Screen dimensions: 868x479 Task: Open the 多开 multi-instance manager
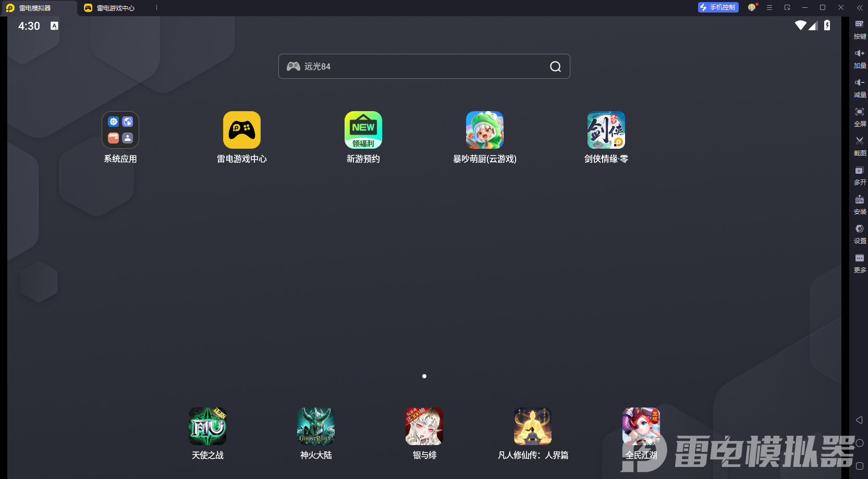coord(860,176)
